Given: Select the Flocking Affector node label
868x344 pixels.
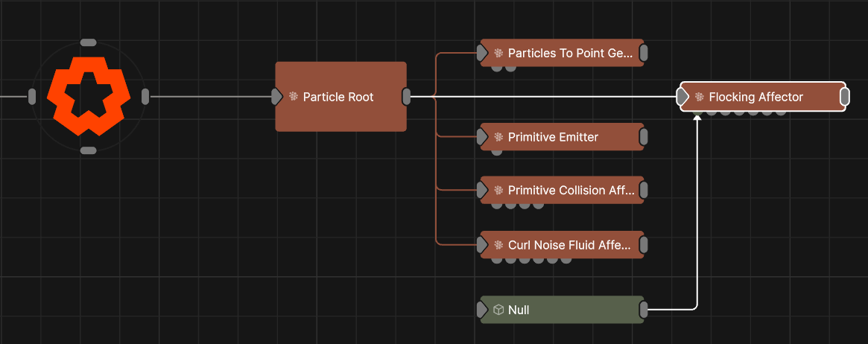Looking at the screenshot, I should tap(755, 97).
